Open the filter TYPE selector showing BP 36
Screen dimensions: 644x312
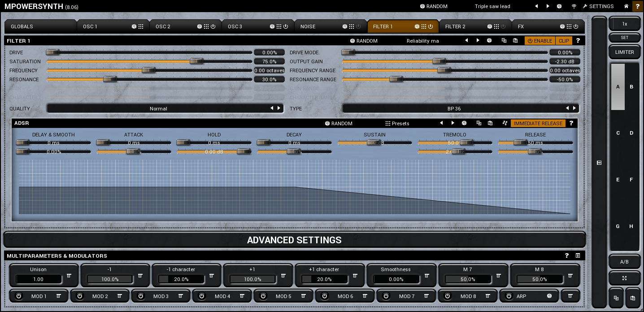point(454,109)
